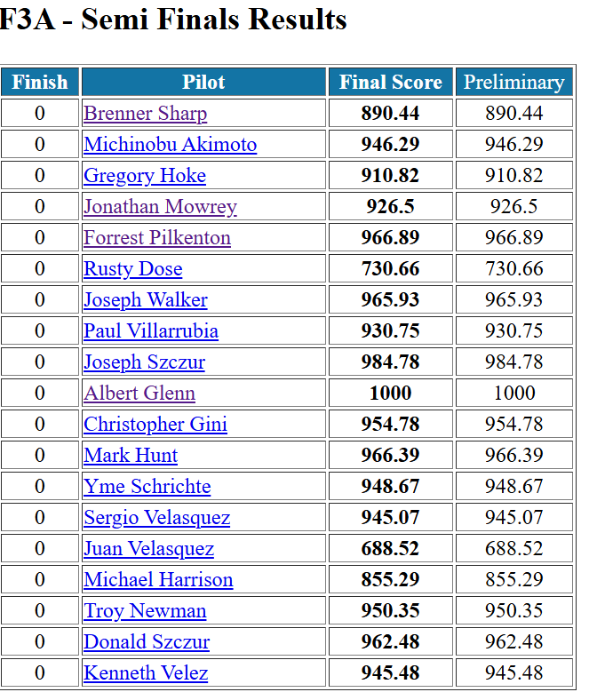Viewport: 589px width, 700px height.
Task: Click the Albert Glenn link
Action: [x=139, y=394]
